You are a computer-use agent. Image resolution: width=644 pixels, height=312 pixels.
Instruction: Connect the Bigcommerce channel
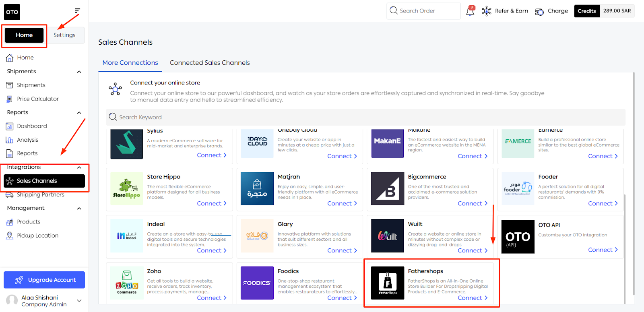pyautogui.click(x=473, y=204)
